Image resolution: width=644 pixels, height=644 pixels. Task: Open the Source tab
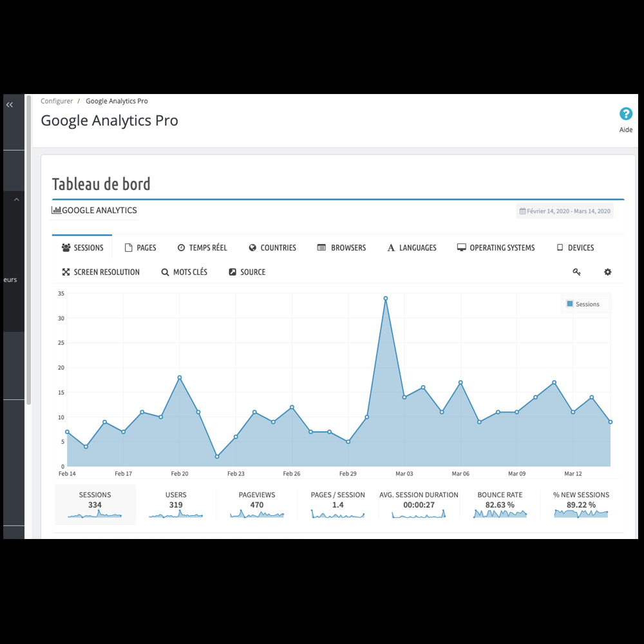[x=247, y=272]
